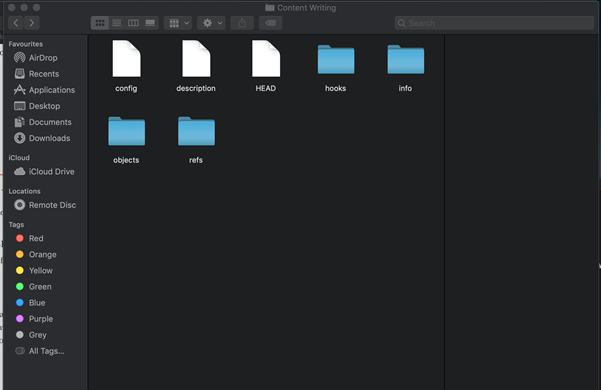Image resolution: width=601 pixels, height=390 pixels.
Task: Click the Locations sidebar heading
Action: coord(25,191)
